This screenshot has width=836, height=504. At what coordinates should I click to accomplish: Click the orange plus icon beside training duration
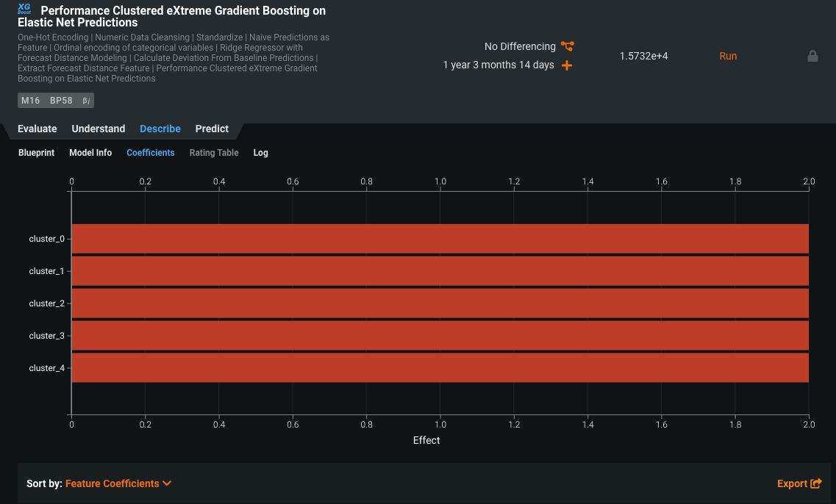coord(567,65)
